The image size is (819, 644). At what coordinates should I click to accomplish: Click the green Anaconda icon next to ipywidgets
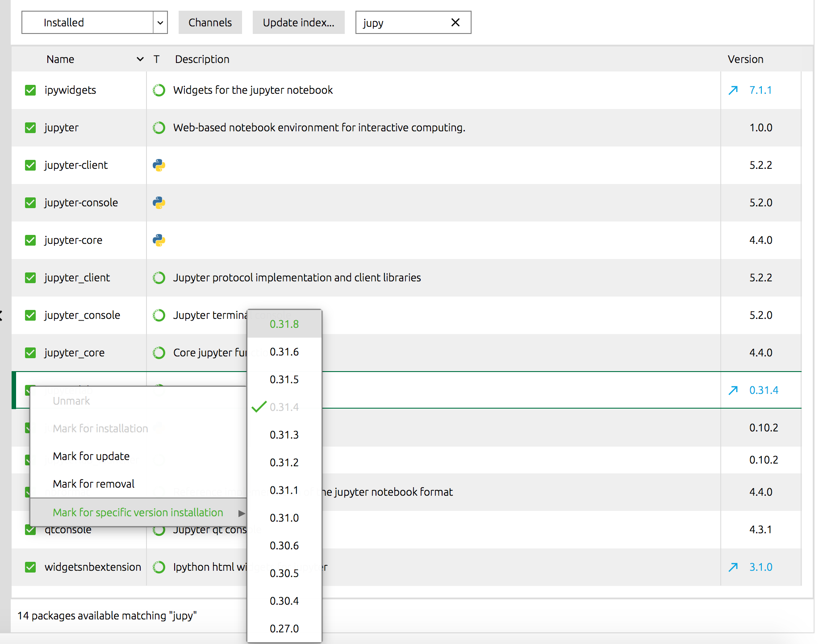159,90
